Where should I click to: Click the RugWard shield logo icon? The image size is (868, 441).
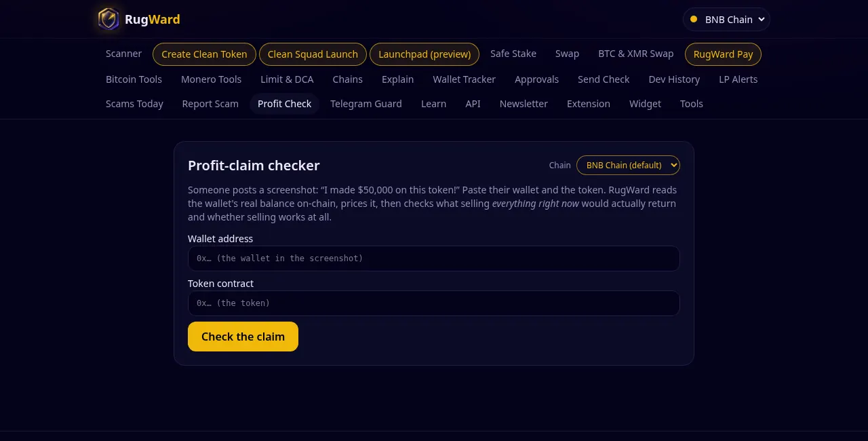(x=108, y=19)
